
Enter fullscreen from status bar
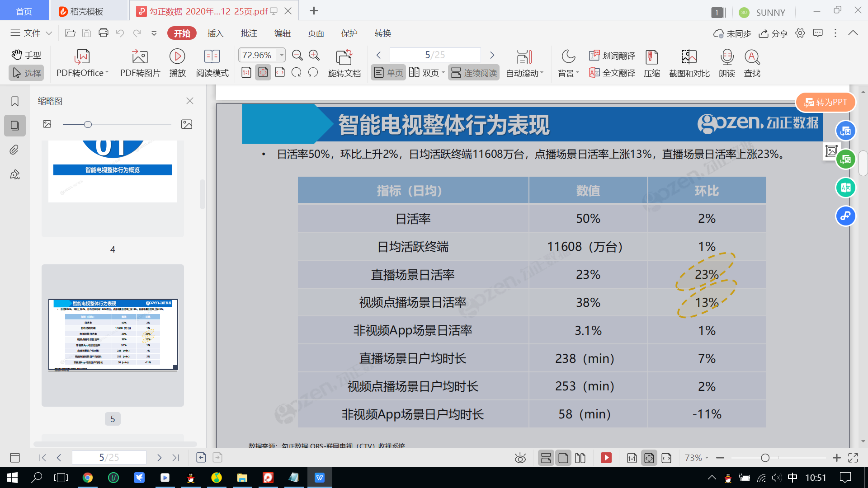pos(853,458)
